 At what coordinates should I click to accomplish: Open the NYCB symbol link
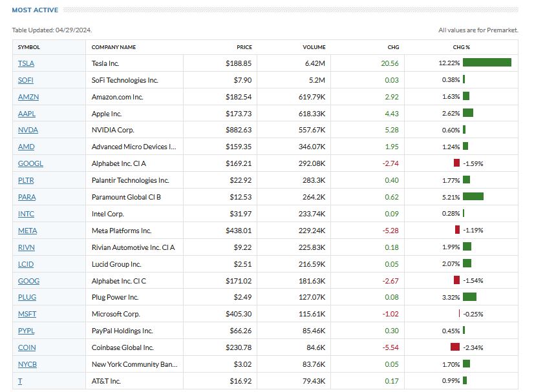27,364
